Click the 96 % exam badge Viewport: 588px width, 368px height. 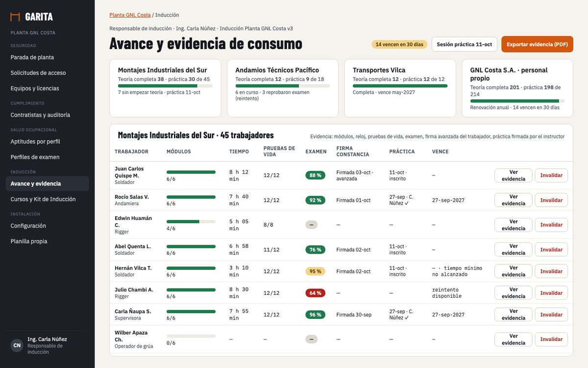pos(315,315)
